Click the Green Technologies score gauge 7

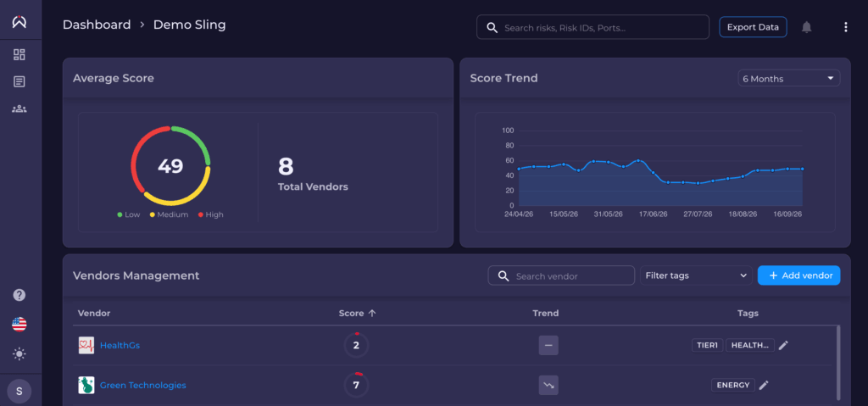356,385
